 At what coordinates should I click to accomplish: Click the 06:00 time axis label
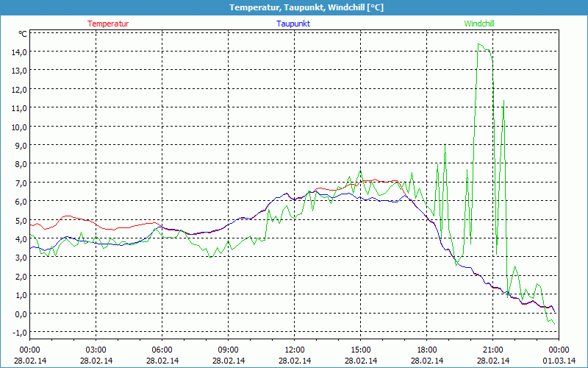click(x=162, y=350)
